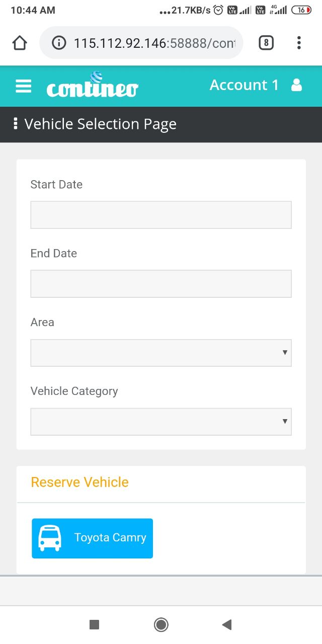This screenshot has height=644, width=322.
Task: Open page options dots beside Vehicle Selection Page
Action: tap(16, 124)
